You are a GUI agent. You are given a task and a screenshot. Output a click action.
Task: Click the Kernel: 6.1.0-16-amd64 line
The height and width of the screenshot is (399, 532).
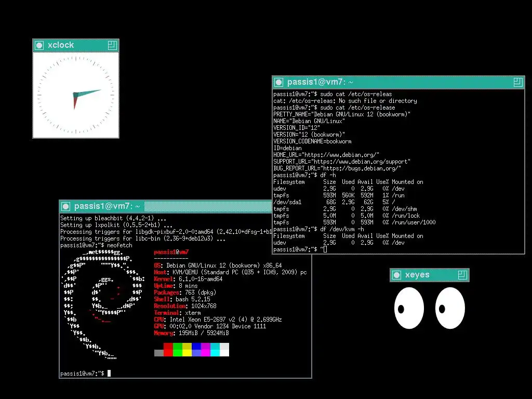click(x=188, y=279)
